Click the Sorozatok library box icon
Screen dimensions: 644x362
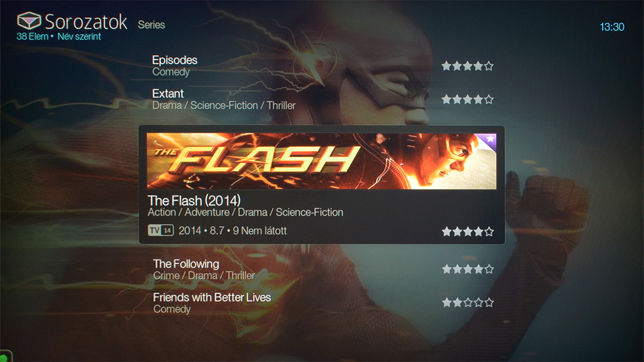pos(29,22)
